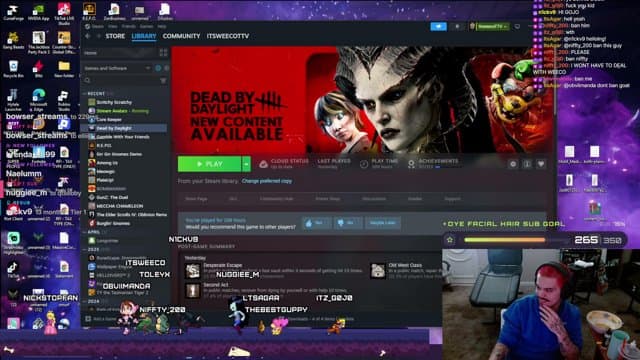
Task: Open the Steam menu in menu bar
Action: (98, 27)
